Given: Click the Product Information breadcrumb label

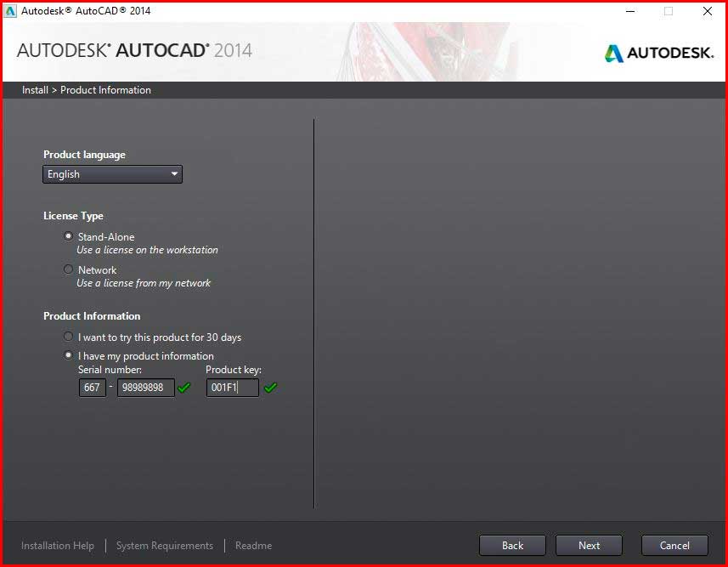Looking at the screenshot, I should point(105,90).
